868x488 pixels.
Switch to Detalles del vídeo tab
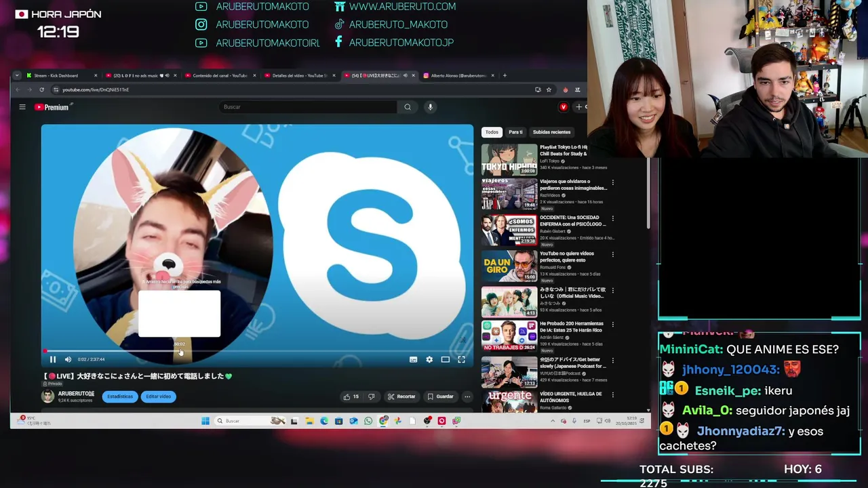click(x=299, y=75)
